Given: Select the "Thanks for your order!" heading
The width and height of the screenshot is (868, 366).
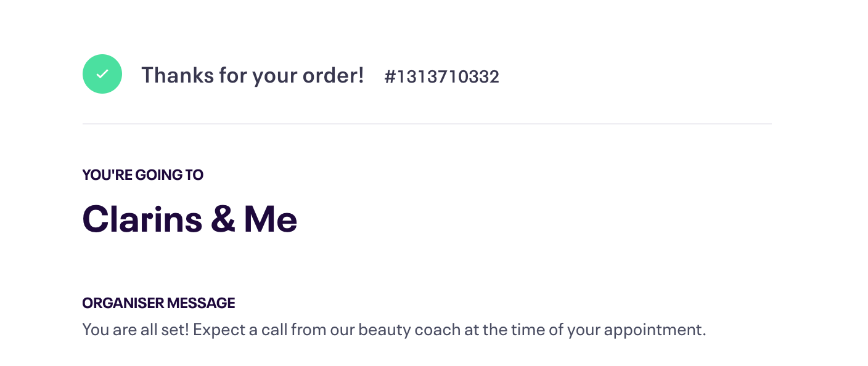Looking at the screenshot, I should pos(253,75).
